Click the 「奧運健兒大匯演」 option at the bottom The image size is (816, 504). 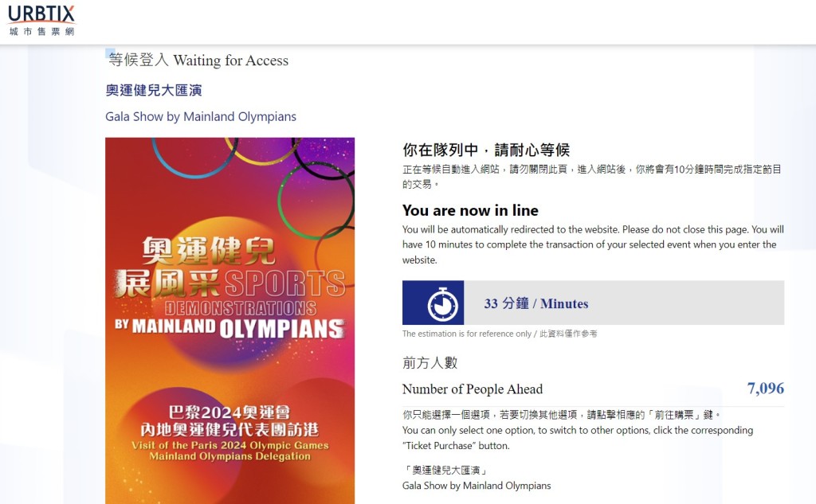[446, 471]
